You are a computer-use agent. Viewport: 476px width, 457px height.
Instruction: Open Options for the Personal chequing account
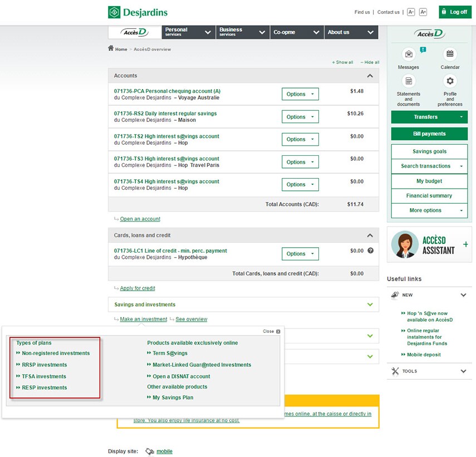(x=300, y=94)
